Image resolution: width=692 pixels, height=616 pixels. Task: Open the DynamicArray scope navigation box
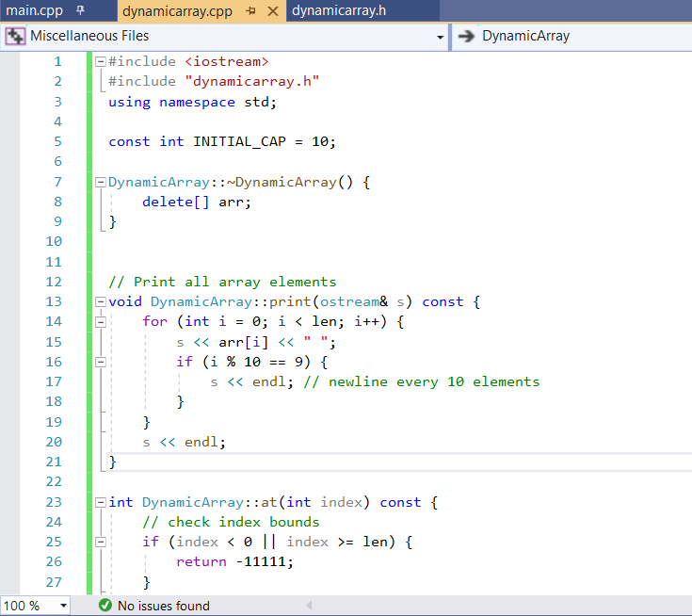coord(572,36)
